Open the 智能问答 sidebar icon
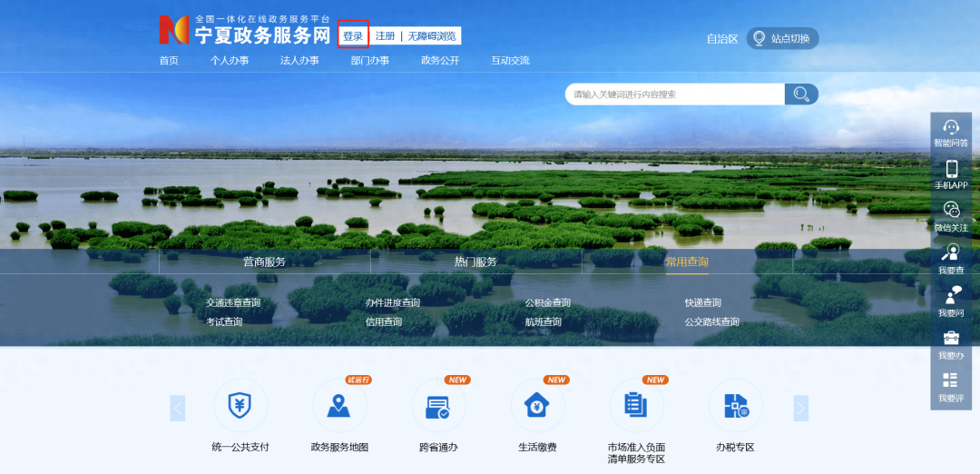Screen dimensions: 980x474 pos(951,128)
